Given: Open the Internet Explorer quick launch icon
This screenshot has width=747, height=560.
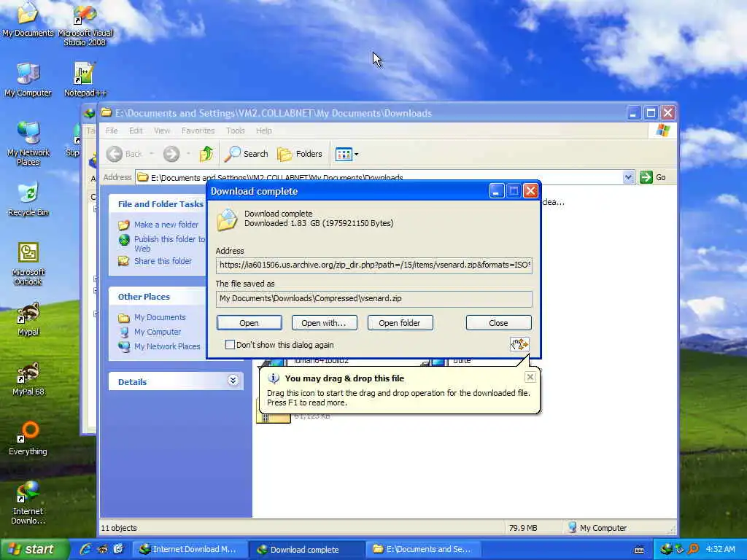Looking at the screenshot, I should [85, 549].
